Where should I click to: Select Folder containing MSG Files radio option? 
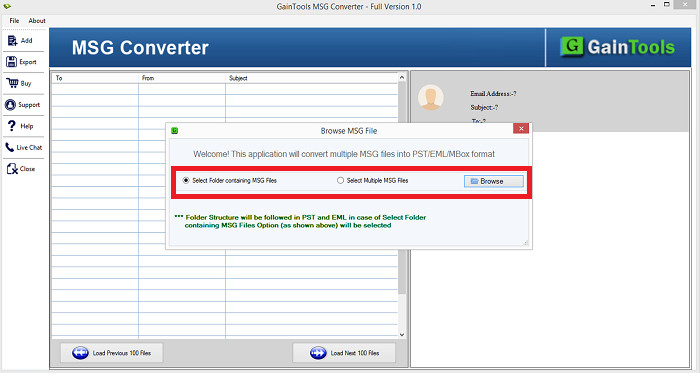186,181
